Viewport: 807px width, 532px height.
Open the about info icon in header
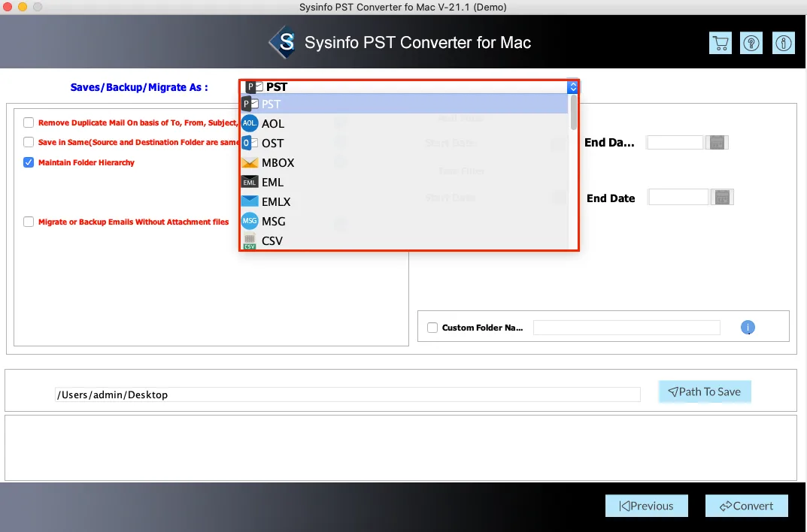click(784, 43)
